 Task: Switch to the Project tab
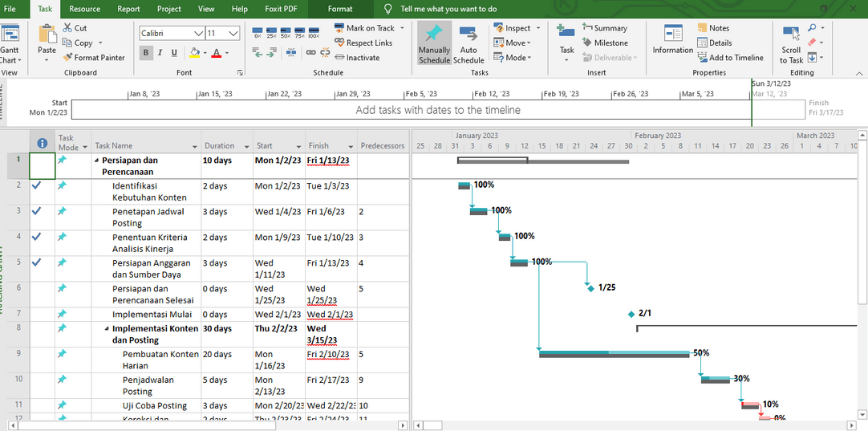click(x=168, y=9)
